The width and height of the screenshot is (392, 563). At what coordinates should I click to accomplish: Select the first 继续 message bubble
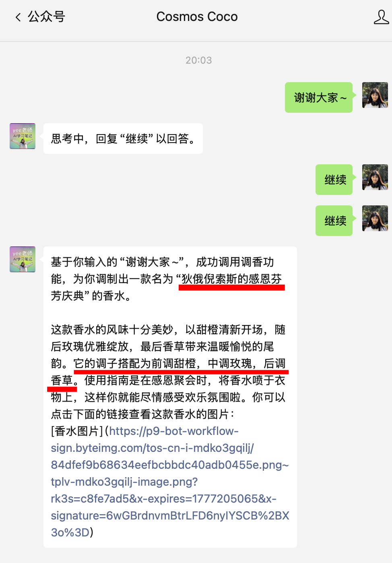tap(334, 180)
